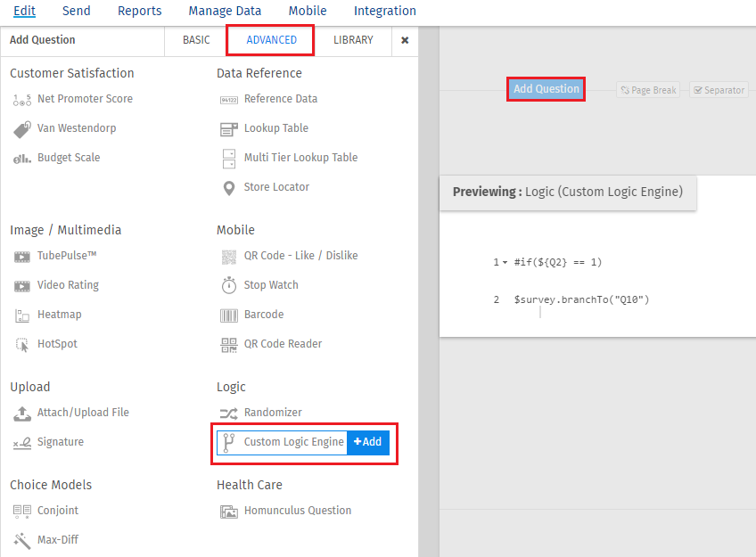Select the QR Code Reader icon
The height and width of the screenshot is (557, 756).
228,345
